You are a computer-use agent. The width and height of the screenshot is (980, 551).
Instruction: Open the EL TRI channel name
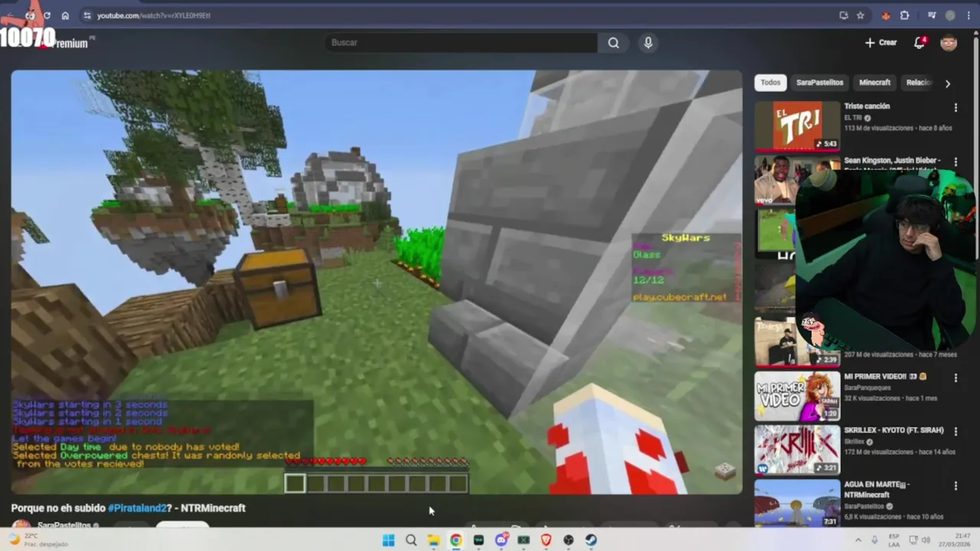[x=853, y=118]
